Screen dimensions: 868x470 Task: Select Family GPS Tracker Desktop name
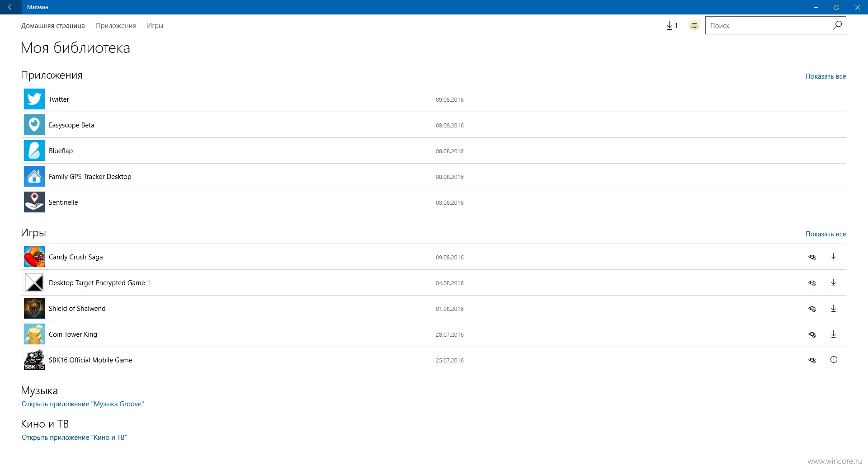point(90,177)
